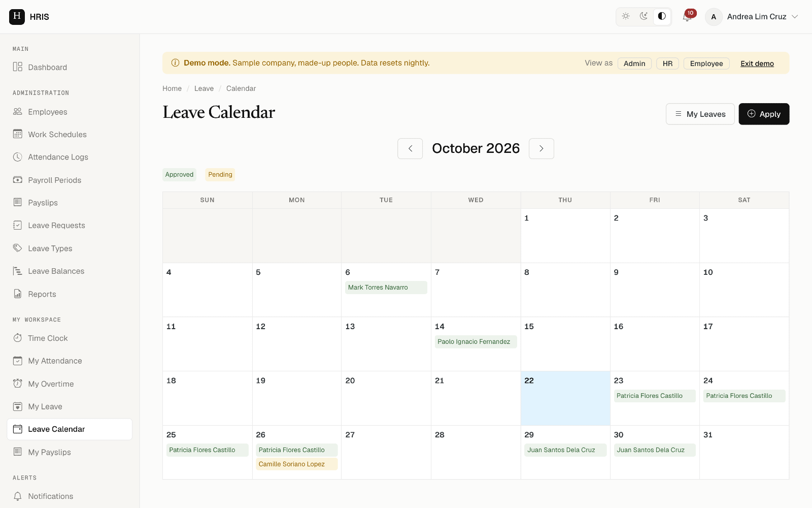
Task: Open Work Schedules calendar icon
Action: pos(18,134)
